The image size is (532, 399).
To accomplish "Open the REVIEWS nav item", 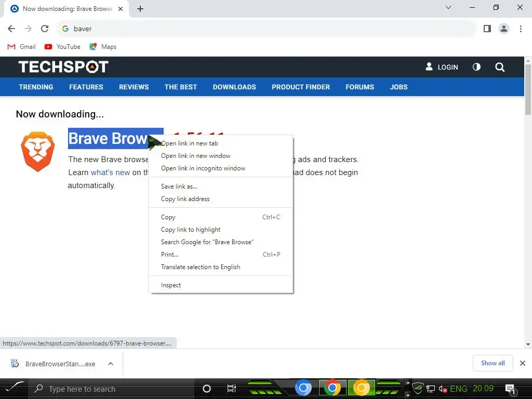I will pyautogui.click(x=134, y=87).
